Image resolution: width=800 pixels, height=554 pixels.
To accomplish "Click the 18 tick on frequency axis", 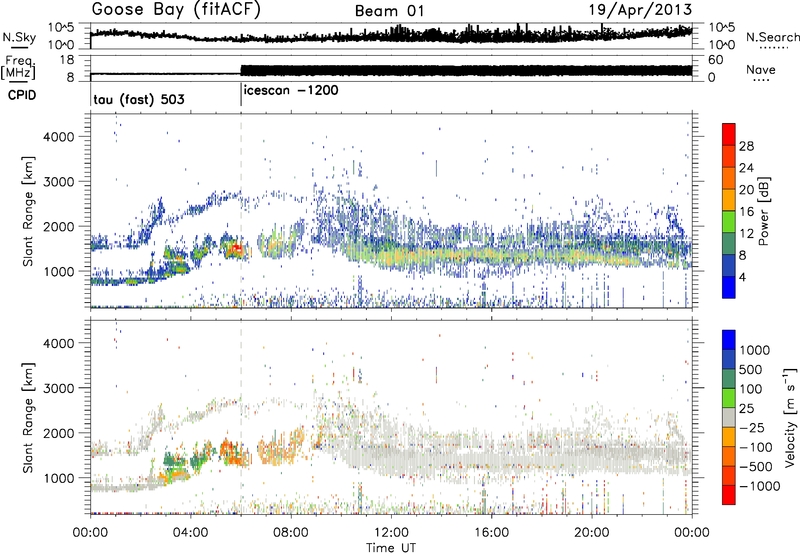I will coord(67,60).
